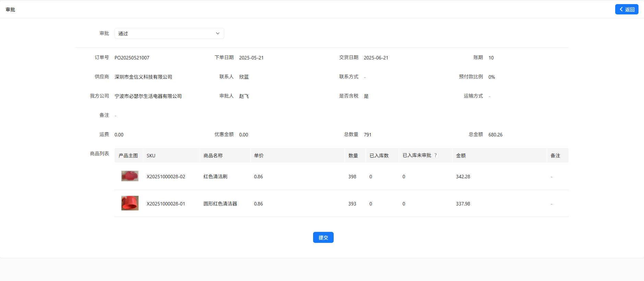Click the amount cell 337.98

coord(463,204)
